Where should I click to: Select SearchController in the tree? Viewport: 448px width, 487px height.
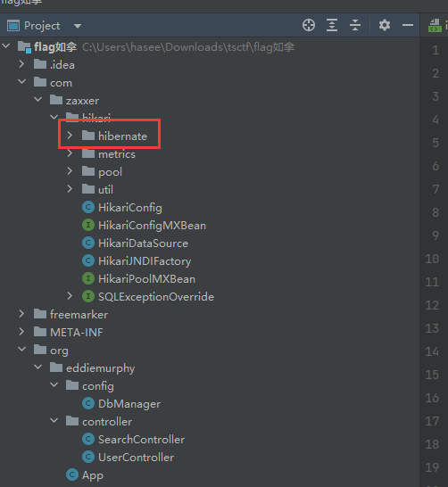(x=141, y=440)
